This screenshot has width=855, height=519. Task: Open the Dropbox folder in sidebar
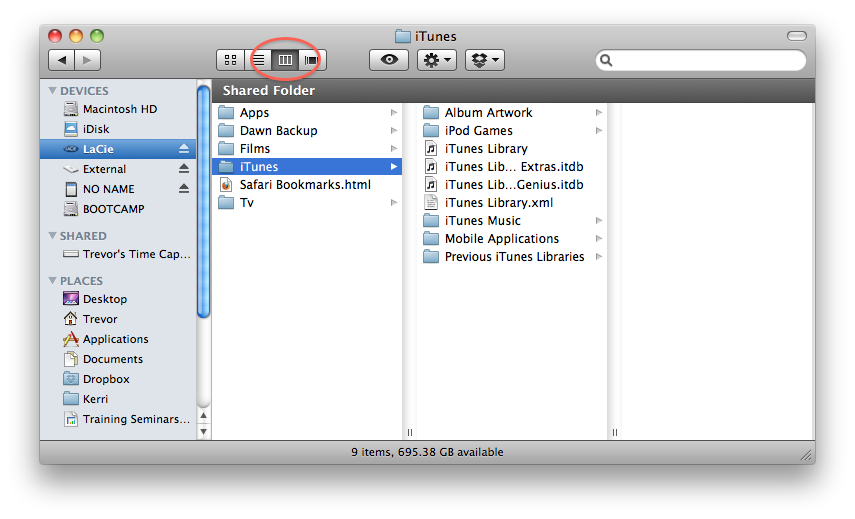pyautogui.click(x=118, y=379)
